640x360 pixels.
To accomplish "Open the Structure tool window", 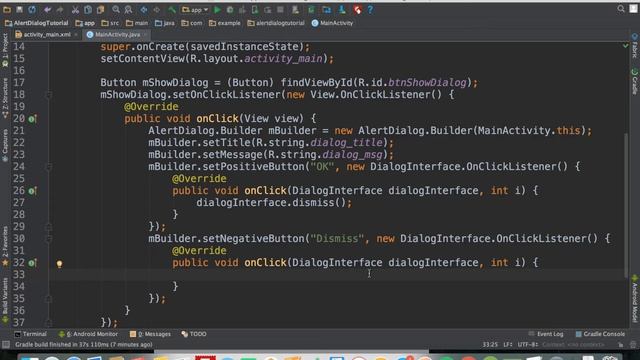I will (x=5, y=98).
